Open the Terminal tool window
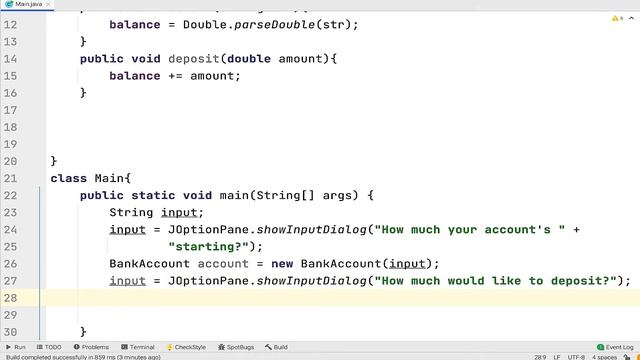640x360 pixels. [138, 347]
